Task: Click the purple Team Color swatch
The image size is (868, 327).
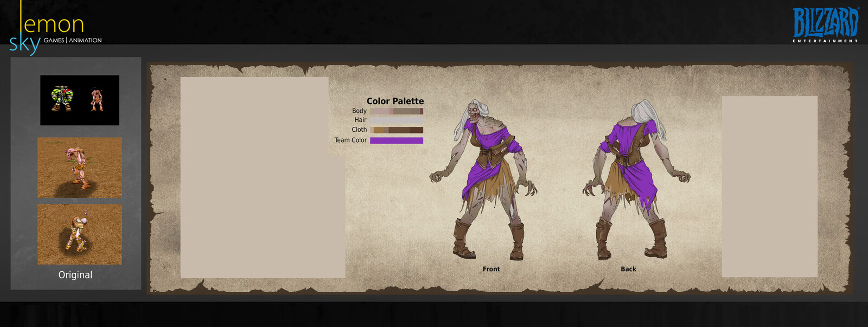Action: 397,140
